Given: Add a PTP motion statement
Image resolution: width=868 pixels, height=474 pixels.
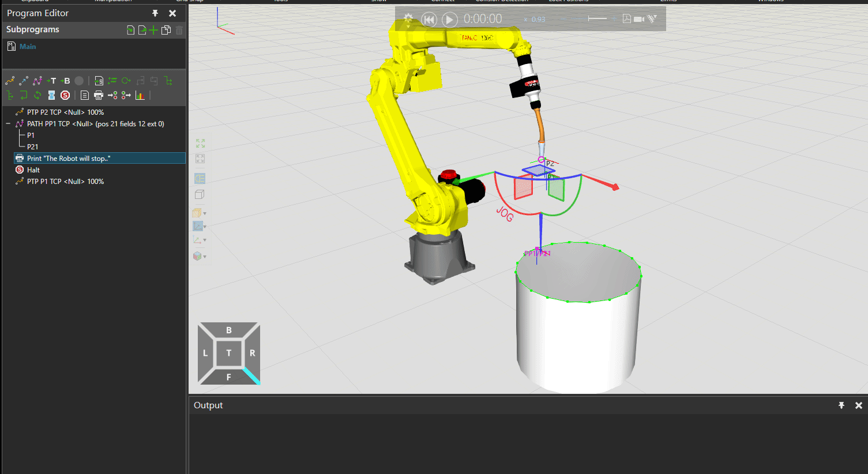Looking at the screenshot, I should point(10,81).
